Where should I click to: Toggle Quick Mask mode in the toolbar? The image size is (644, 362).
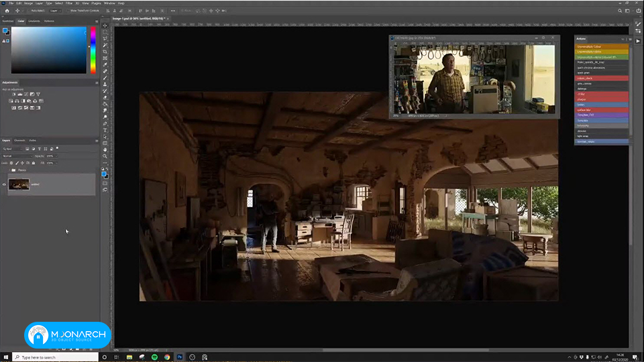[x=105, y=184]
